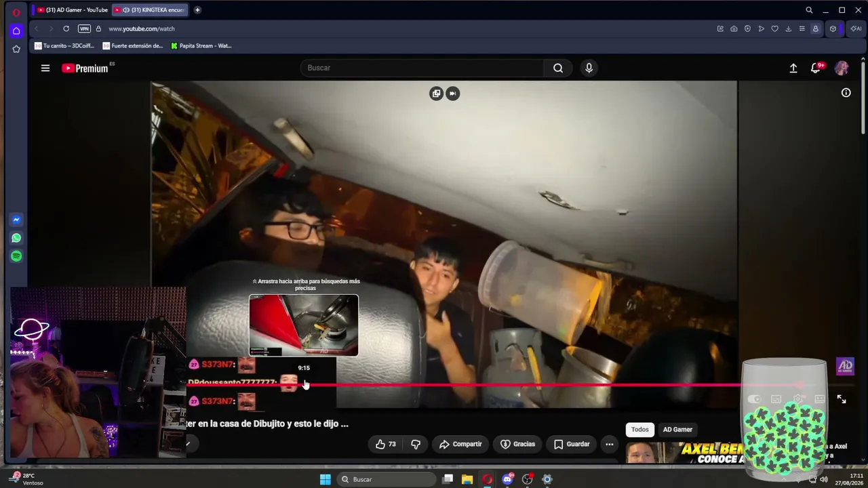Viewport: 868px width, 488px height.
Task: Open Opera main menu logo
Action: tap(16, 12)
